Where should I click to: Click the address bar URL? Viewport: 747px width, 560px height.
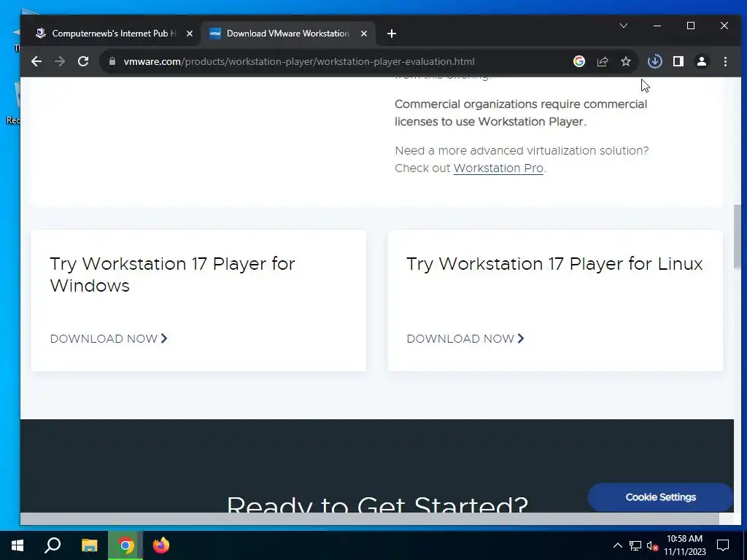[x=298, y=61]
